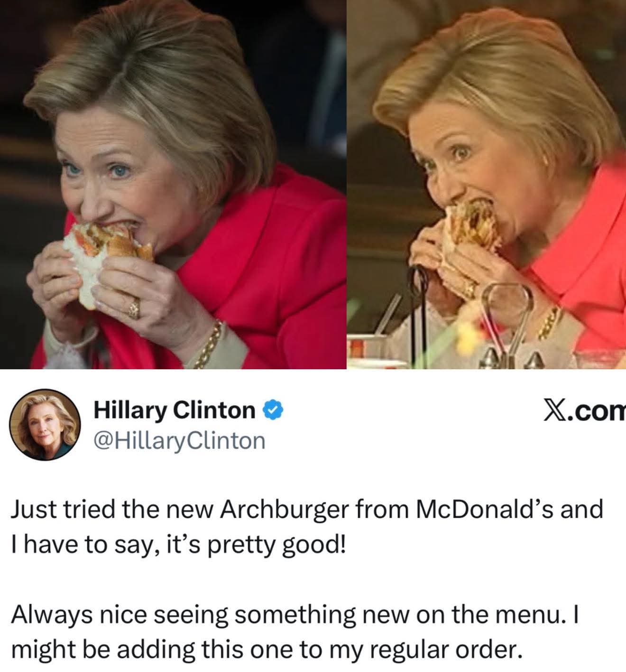The image size is (626, 672).
Task: Open the left sandwich photo attachment
Action: 173,184
